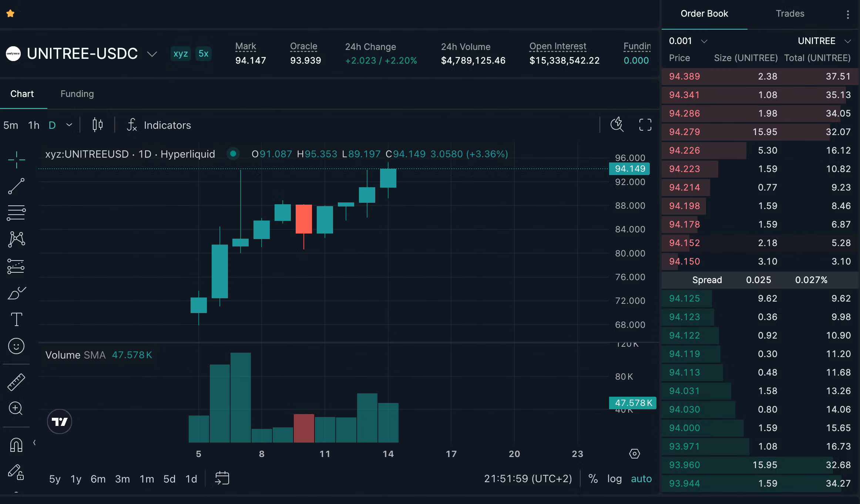The width and height of the screenshot is (860, 504).
Task: Open the timeframe interval dropdown
Action: coord(69,125)
